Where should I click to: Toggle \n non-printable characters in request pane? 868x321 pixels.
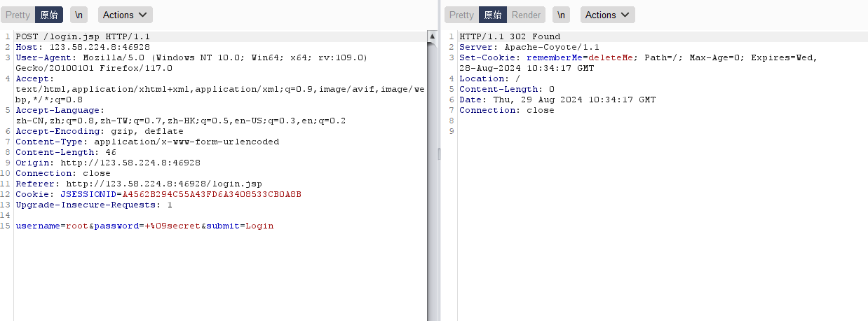pyautogui.click(x=81, y=15)
